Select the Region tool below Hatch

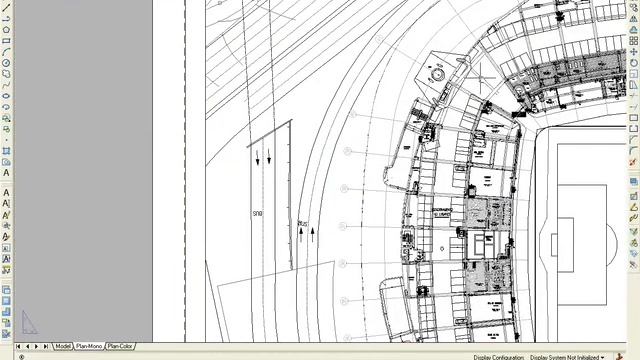tap(6, 162)
